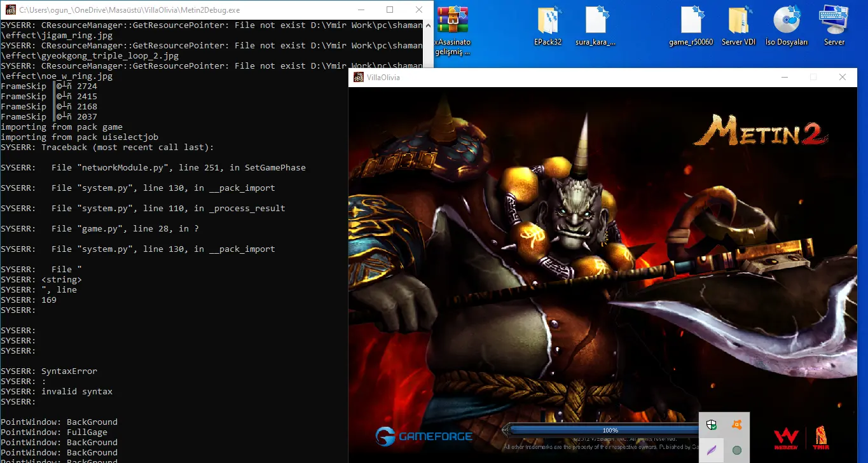This screenshot has height=463, width=868.
Task: Click the 'FrameSkip' line ending in 2168
Action: (49, 107)
